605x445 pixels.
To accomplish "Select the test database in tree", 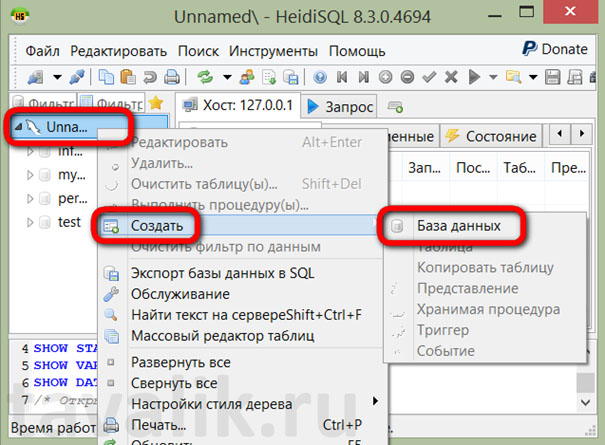I will (x=69, y=222).
